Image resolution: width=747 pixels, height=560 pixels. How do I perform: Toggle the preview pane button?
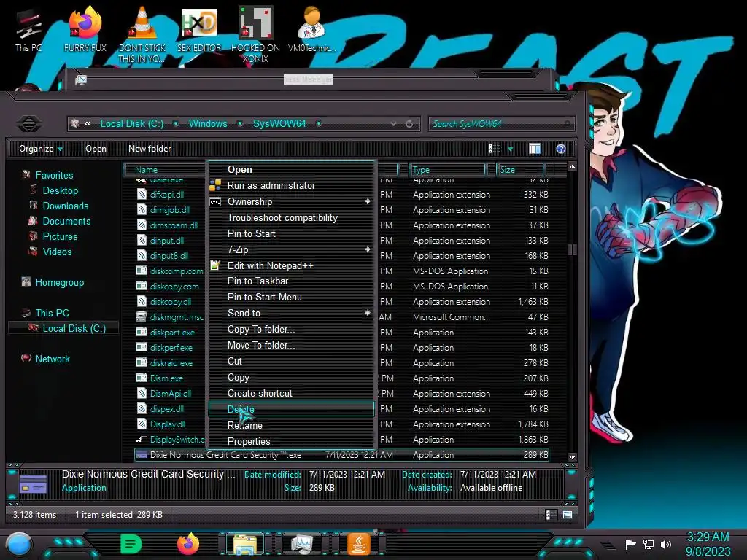[535, 149]
